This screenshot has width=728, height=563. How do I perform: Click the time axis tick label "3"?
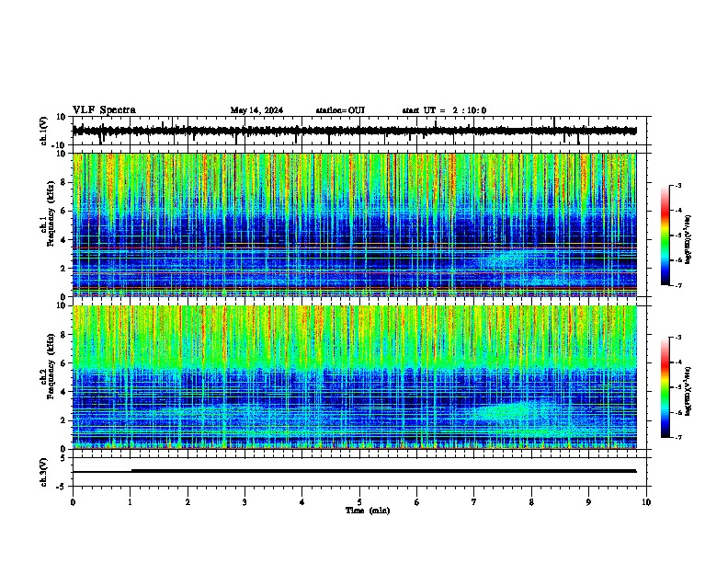245,502
